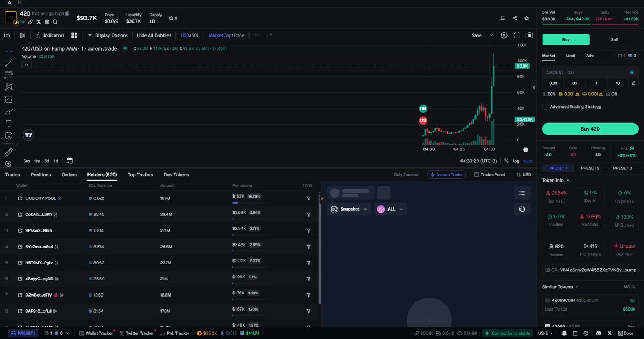
Task: Toggle Only Tracked filter
Action: [x=406, y=175]
